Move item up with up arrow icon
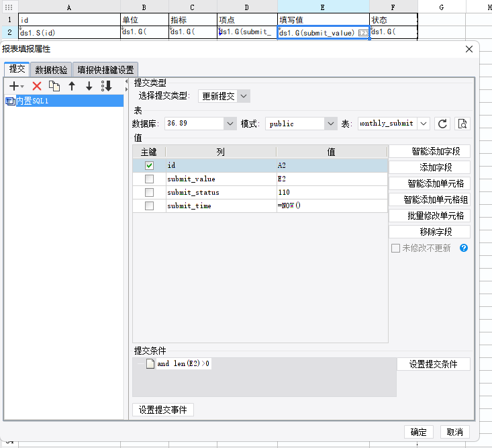The image size is (492, 448). click(x=72, y=86)
